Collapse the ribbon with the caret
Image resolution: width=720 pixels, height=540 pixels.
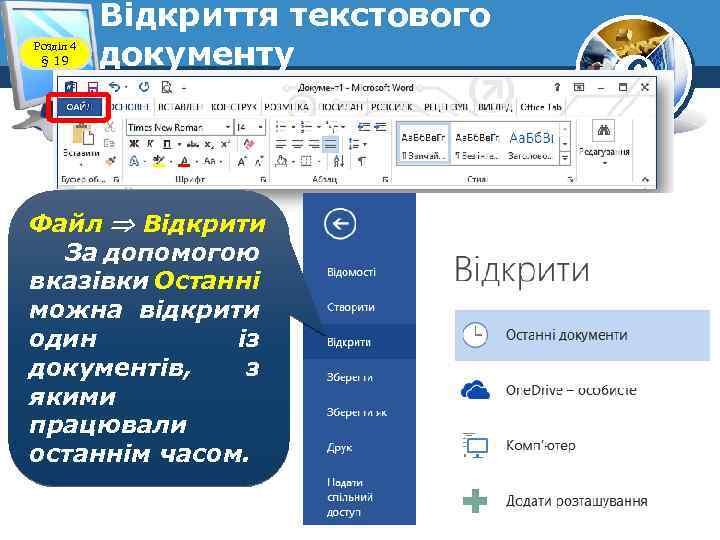pyautogui.click(x=645, y=180)
